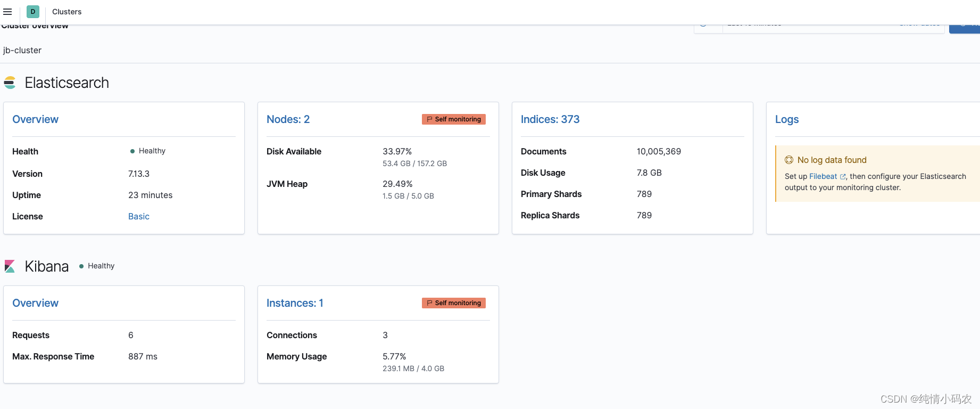Click the Connections value 3
The image size is (980, 409).
point(385,335)
